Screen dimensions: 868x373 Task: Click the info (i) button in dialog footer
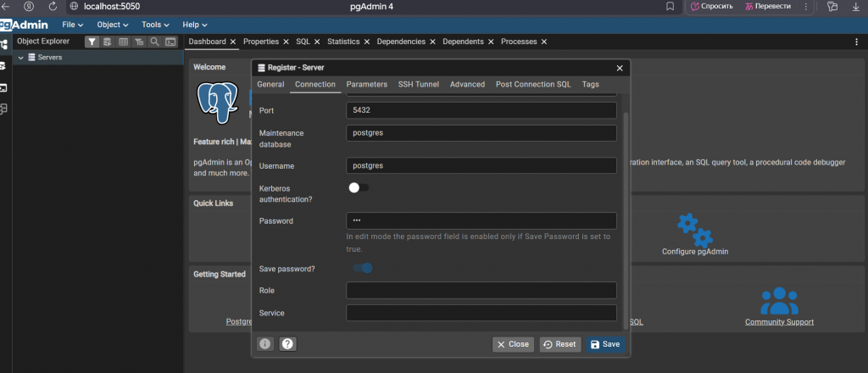(x=265, y=344)
